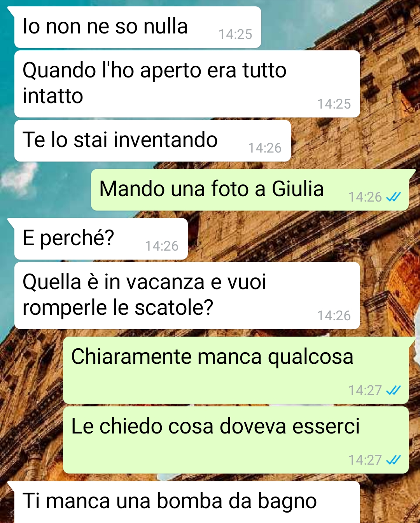Tap the 14:26 timestamp on 'E perché?'
Viewport: 420px width, 523px height.
tap(162, 246)
